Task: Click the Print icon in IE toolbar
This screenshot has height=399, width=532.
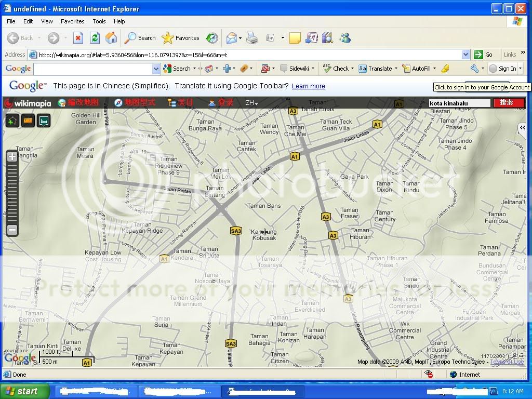Action: point(252,38)
